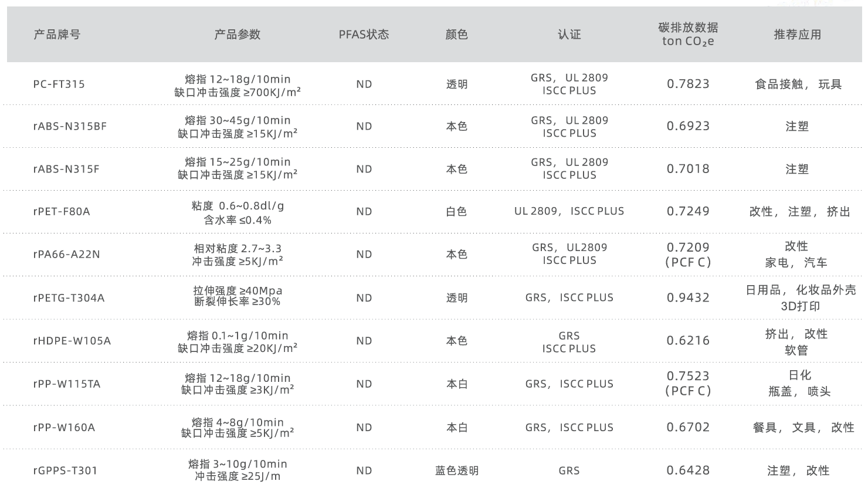This screenshot has height=491, width=868.
Task: Click product code rABS-N315BF
Action: (x=70, y=126)
